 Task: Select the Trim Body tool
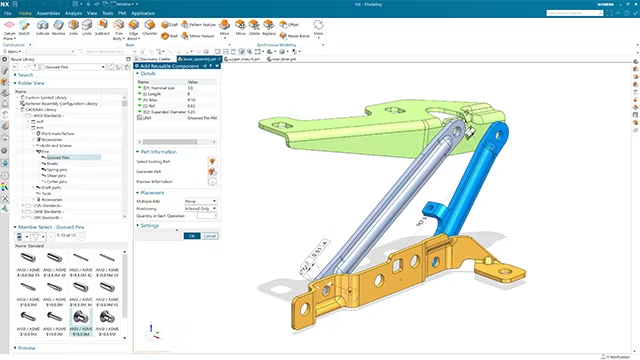pos(118,29)
